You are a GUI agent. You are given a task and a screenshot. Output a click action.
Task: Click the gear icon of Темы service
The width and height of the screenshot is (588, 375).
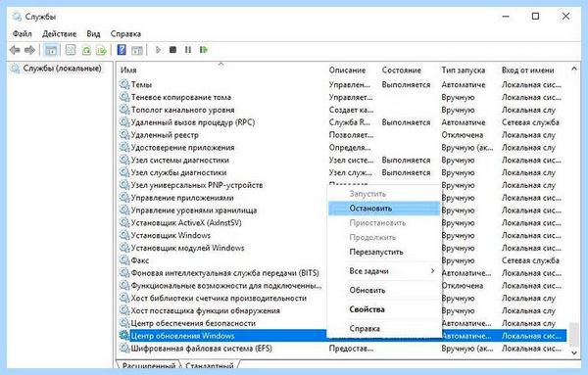[x=124, y=84]
